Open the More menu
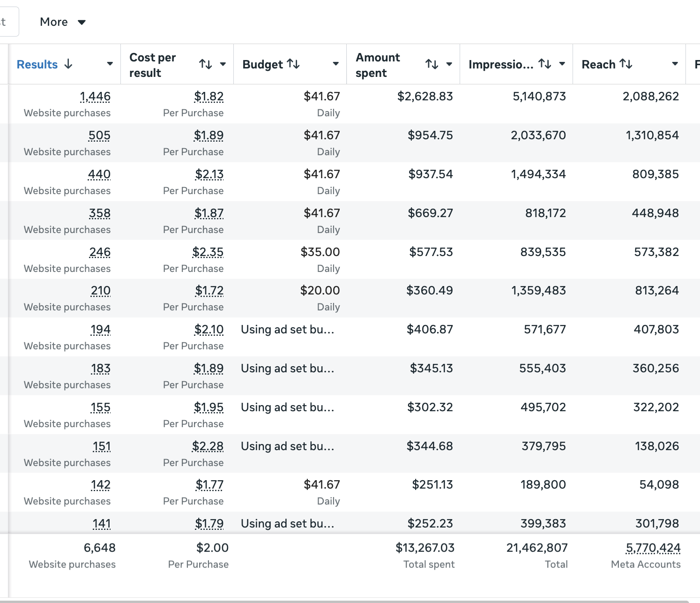This screenshot has height=603, width=700. click(x=63, y=22)
